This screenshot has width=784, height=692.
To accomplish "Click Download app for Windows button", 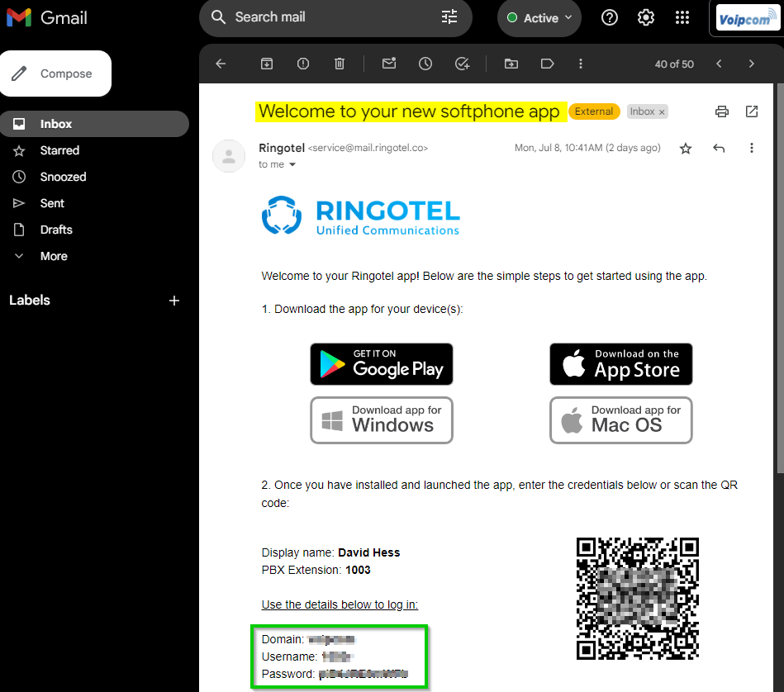I will 382,420.
